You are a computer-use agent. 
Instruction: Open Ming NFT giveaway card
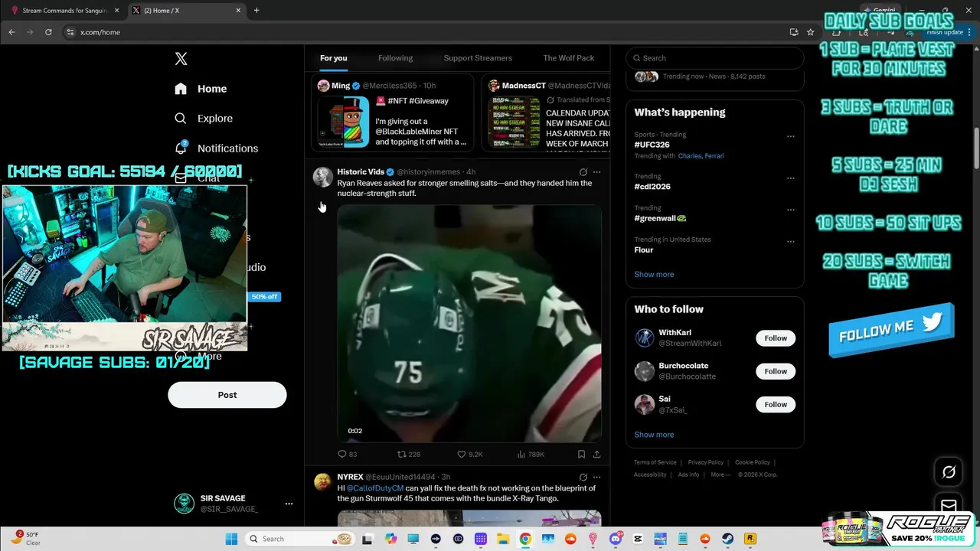[x=393, y=112]
